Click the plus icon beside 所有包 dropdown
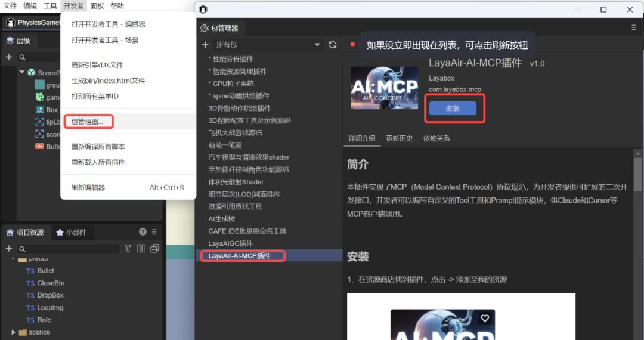This screenshot has width=644, height=340. click(205, 44)
